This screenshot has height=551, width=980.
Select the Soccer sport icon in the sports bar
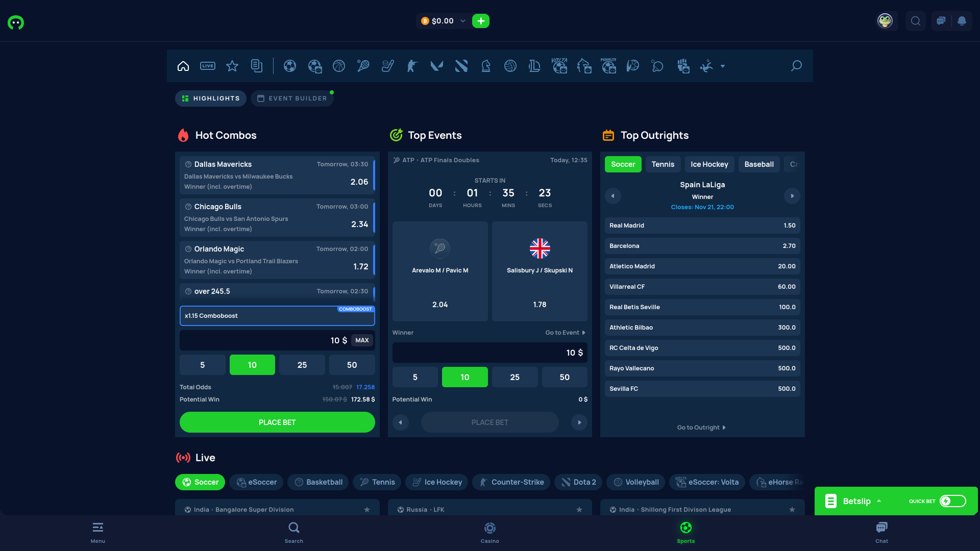[x=289, y=66]
